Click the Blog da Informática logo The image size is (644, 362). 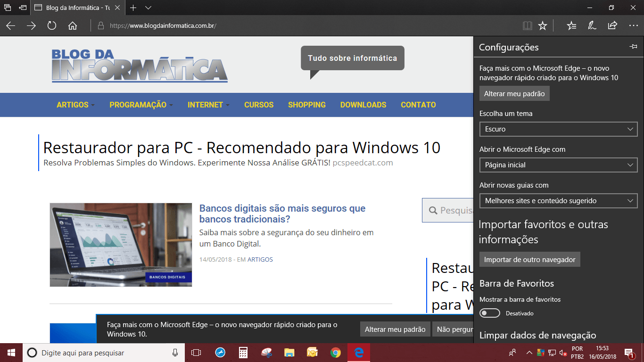coord(140,66)
